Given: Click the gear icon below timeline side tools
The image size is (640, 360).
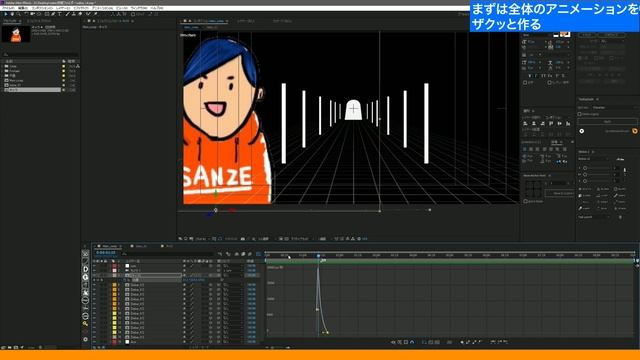Looking at the screenshot, I should tap(85, 339).
